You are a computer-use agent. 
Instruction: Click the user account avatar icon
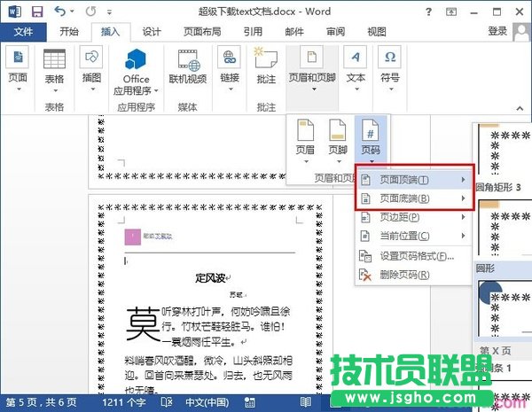521,32
